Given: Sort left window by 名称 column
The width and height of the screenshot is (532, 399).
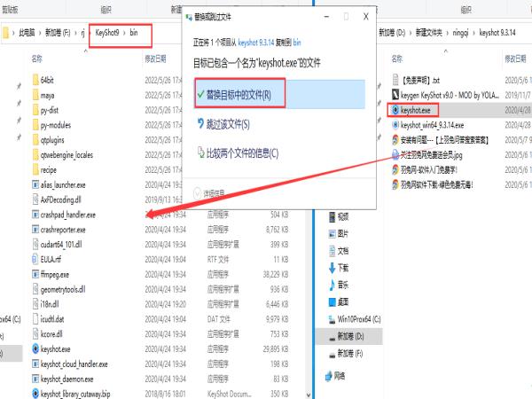Looking at the screenshot, I should (x=36, y=59).
